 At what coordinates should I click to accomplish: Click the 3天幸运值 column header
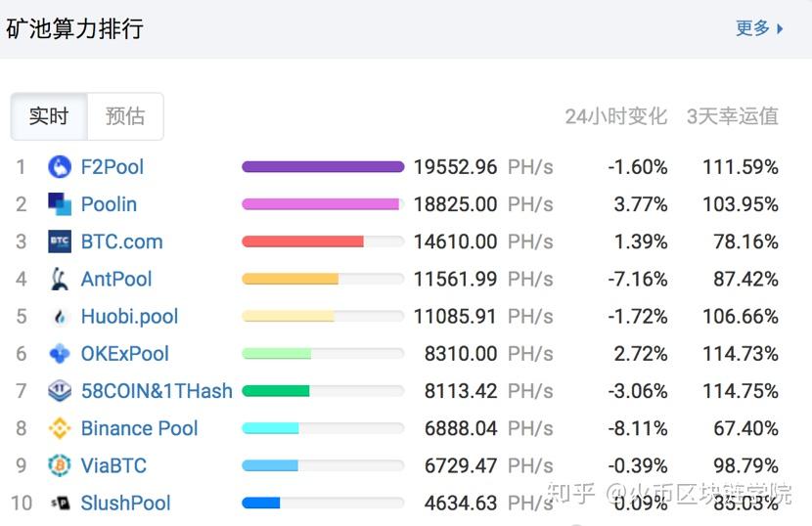(x=732, y=116)
